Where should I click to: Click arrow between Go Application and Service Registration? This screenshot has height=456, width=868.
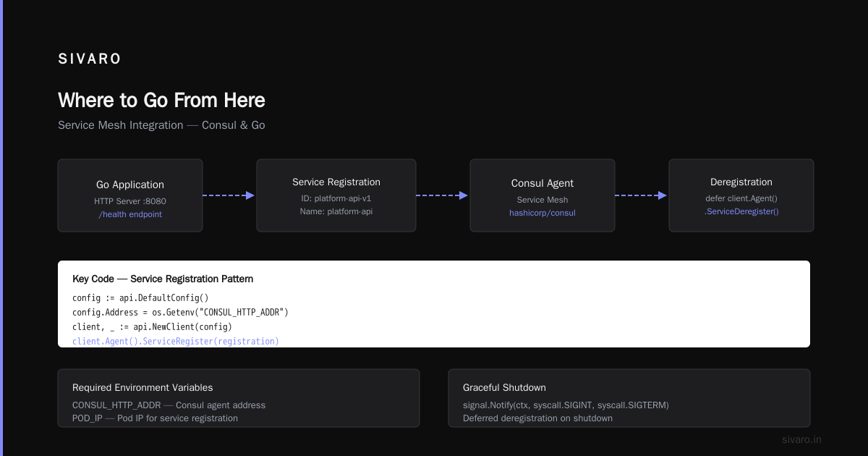[229, 195]
